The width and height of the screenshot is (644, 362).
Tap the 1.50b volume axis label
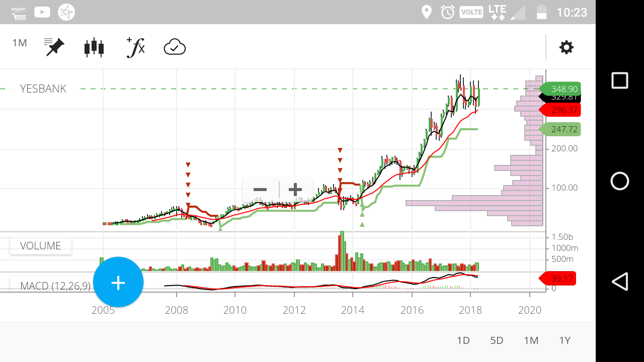pos(562,237)
